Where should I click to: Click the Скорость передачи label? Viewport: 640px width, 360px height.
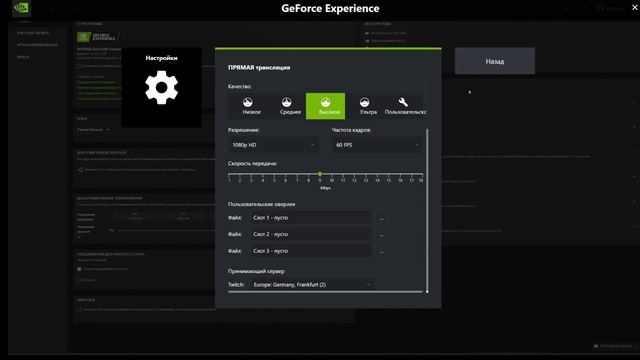coord(253,163)
